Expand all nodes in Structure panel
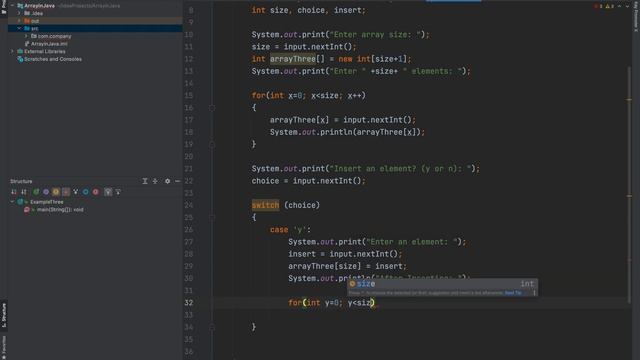 pos(145,181)
